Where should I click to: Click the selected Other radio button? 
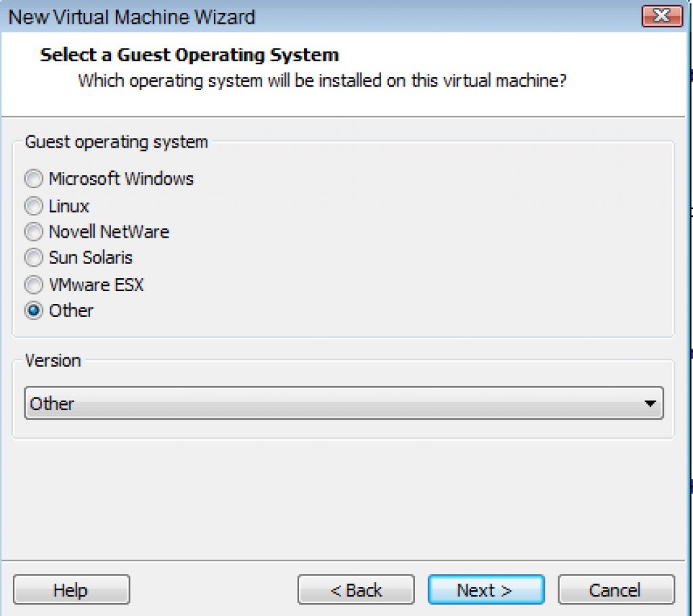click(x=33, y=311)
